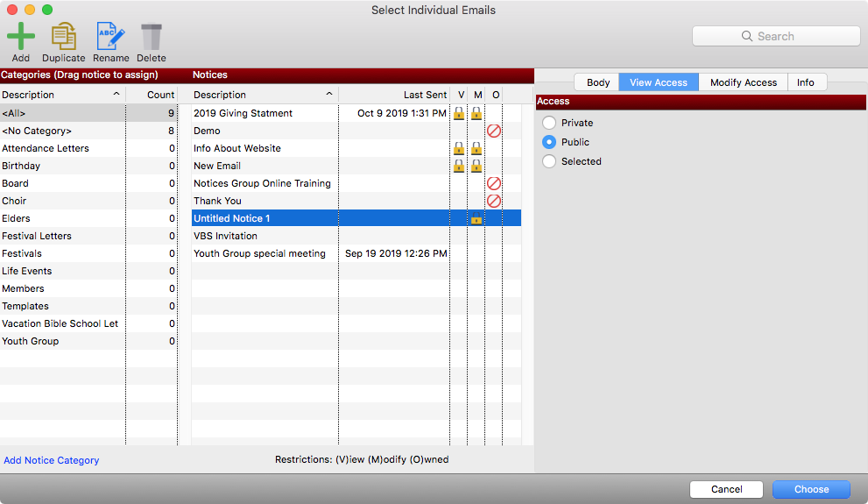Select the Private access radio button
Screen dimensions: 868x504
tap(549, 123)
